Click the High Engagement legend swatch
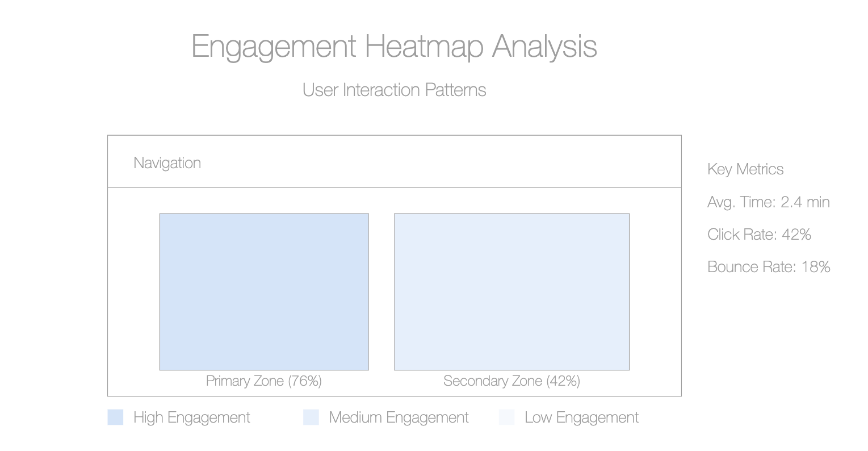This screenshot has height=451, width=868. coord(115,417)
